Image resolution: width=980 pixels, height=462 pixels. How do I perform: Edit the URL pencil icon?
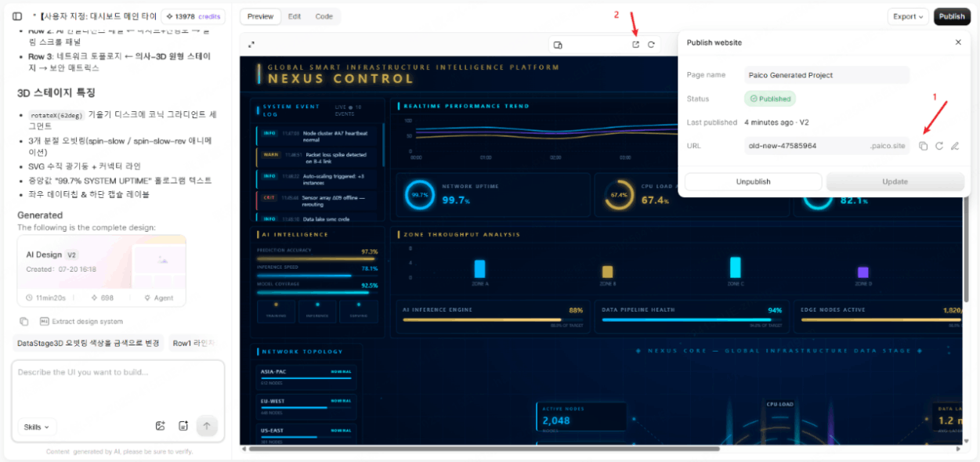click(955, 146)
